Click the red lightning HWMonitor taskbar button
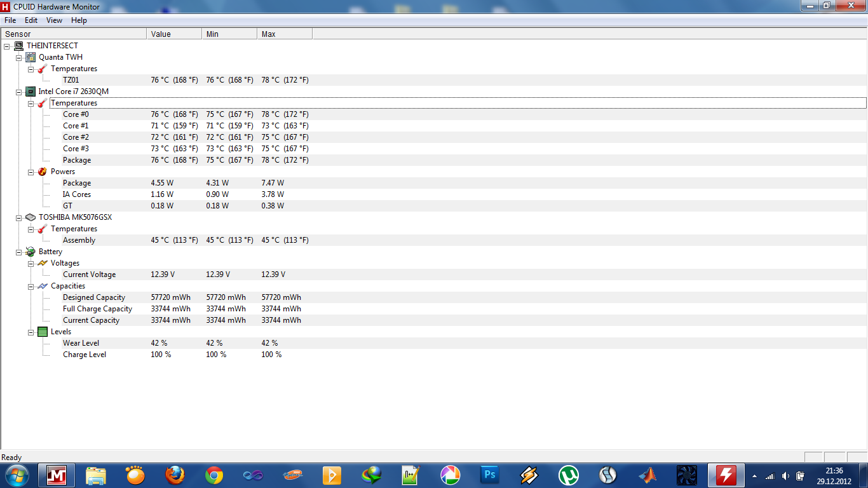 point(726,475)
